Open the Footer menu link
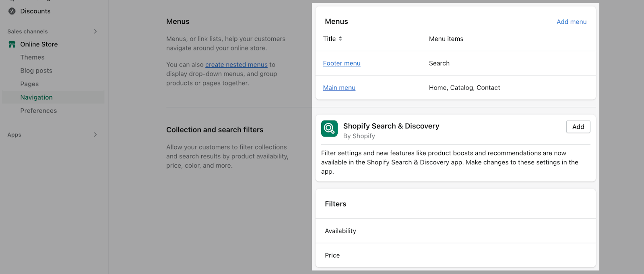This screenshot has height=274, width=644. 342,63
